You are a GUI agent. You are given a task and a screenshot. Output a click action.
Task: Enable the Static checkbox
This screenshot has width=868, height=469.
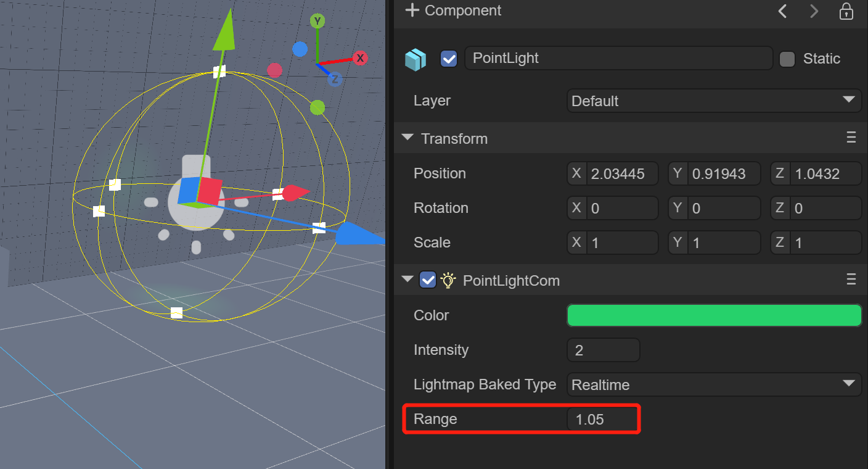787,59
